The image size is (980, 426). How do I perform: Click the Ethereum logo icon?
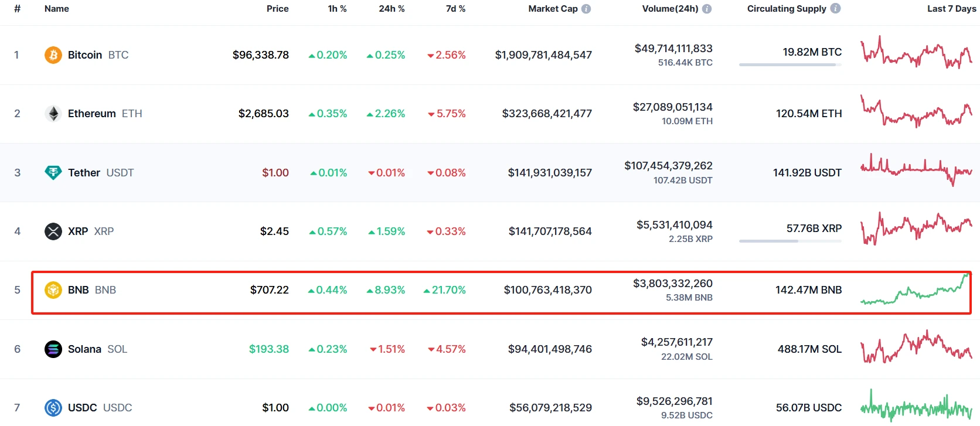click(x=53, y=114)
